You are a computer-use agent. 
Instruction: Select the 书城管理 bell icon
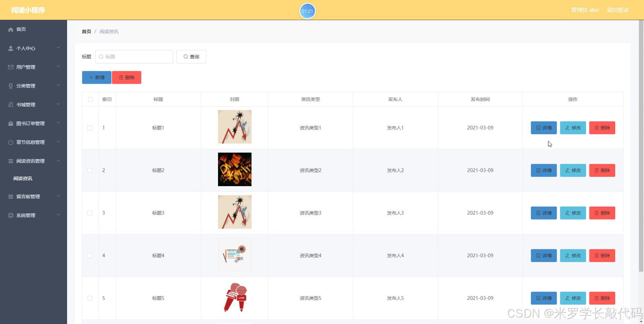pyautogui.click(x=10, y=105)
